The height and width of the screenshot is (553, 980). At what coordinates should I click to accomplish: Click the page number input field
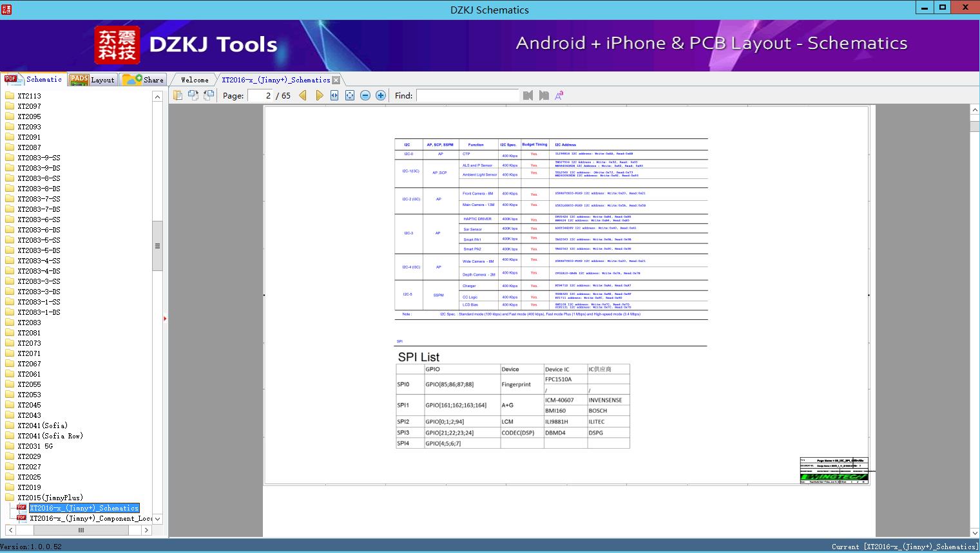(261, 95)
